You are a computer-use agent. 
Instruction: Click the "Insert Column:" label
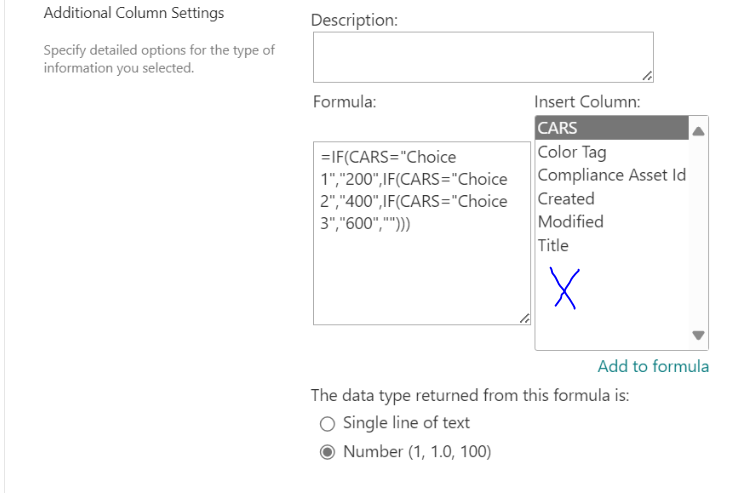click(587, 102)
